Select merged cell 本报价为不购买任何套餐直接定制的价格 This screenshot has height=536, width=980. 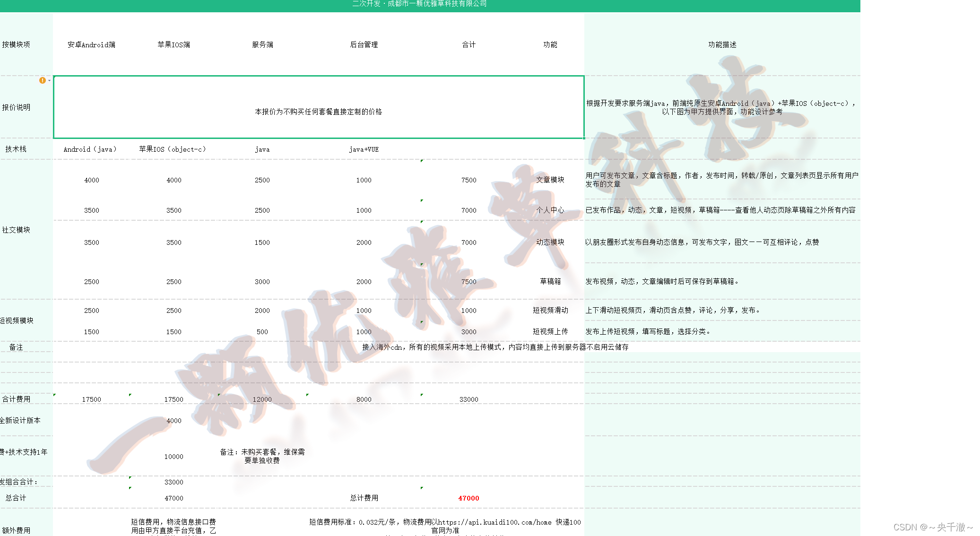click(x=318, y=112)
